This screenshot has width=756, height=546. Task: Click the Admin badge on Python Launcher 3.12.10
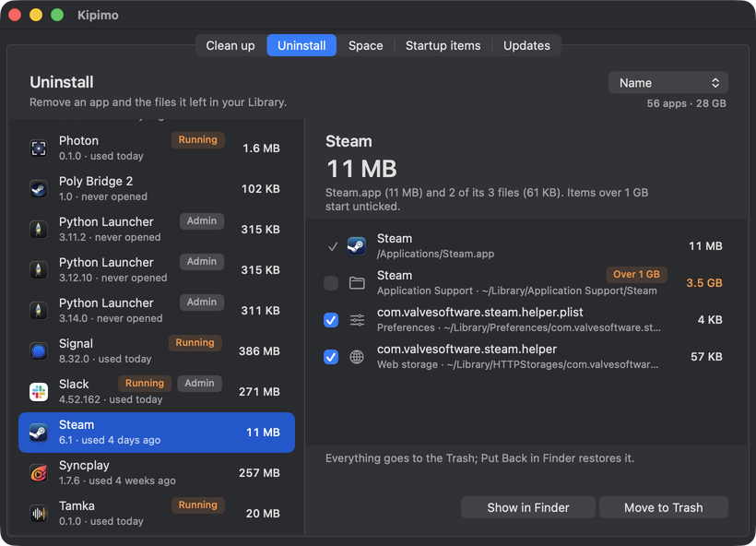tap(202, 261)
